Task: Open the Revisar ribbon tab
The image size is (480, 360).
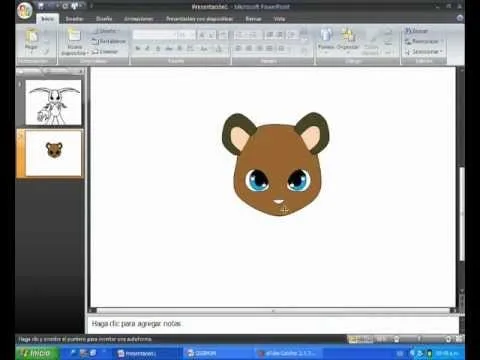Action: point(253,19)
